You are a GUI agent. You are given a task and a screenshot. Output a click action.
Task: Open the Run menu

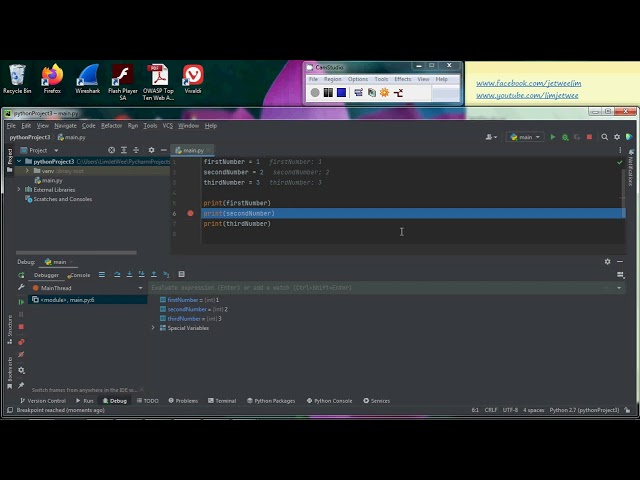[133, 126]
